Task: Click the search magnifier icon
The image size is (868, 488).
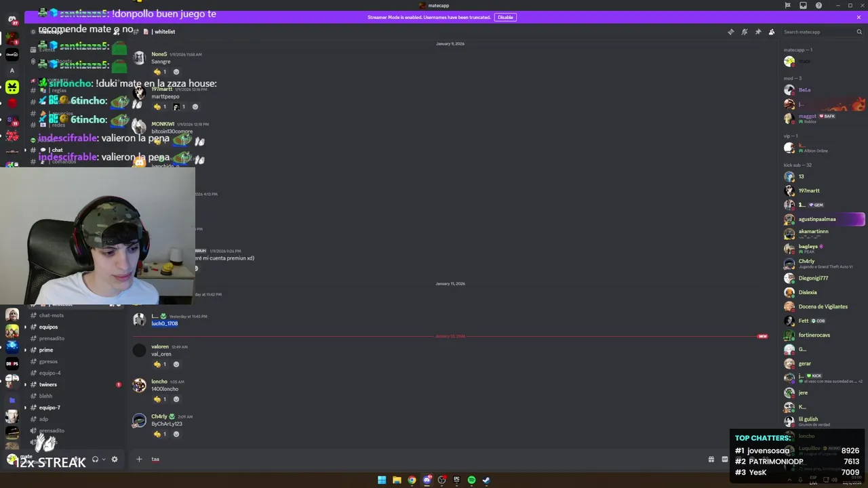Action: (859, 32)
